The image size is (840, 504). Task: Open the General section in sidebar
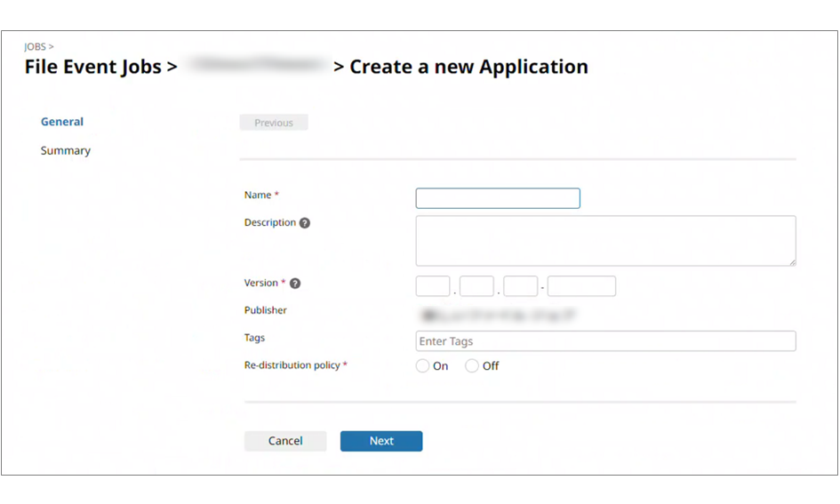tap(62, 122)
